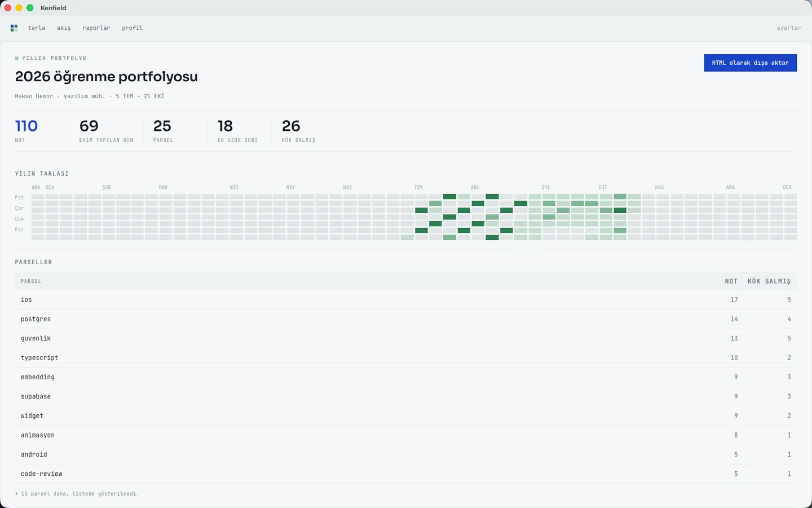
Task: Switch to profil page
Action: [x=132, y=28]
